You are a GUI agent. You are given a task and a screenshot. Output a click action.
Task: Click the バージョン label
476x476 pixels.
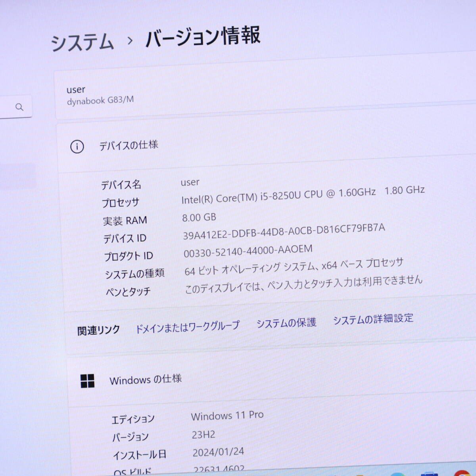(130, 437)
